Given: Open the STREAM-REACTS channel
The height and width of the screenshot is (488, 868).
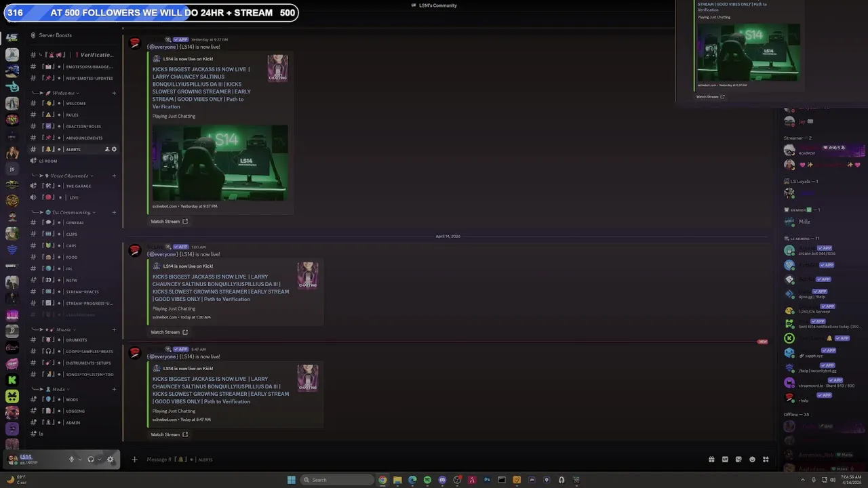Looking at the screenshot, I should coord(73,291).
